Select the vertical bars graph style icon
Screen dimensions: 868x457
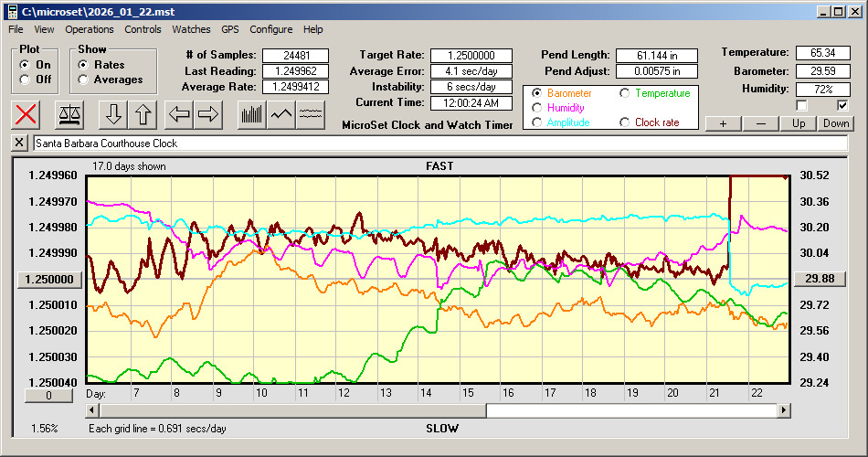coord(251,114)
